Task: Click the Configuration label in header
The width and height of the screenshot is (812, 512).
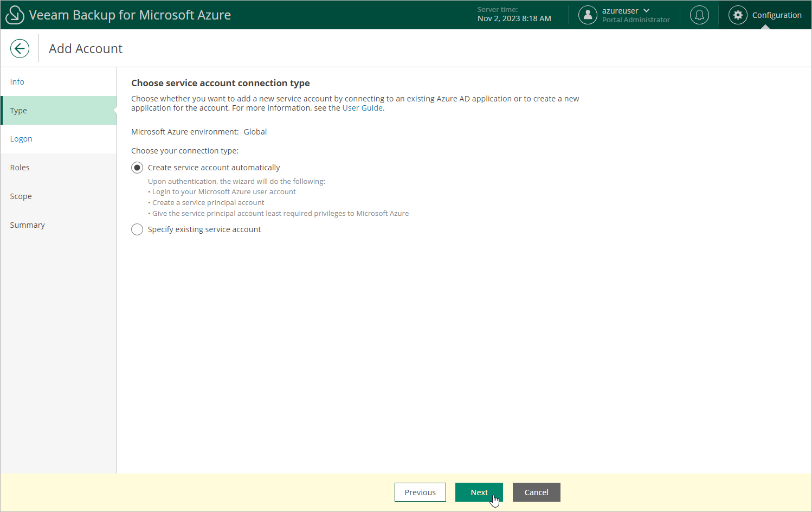Action: click(777, 15)
